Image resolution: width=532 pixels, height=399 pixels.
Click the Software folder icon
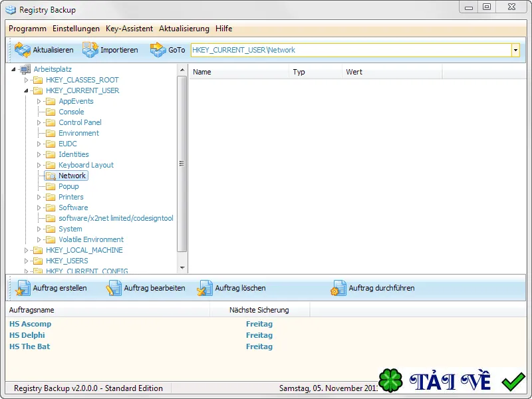[51, 207]
